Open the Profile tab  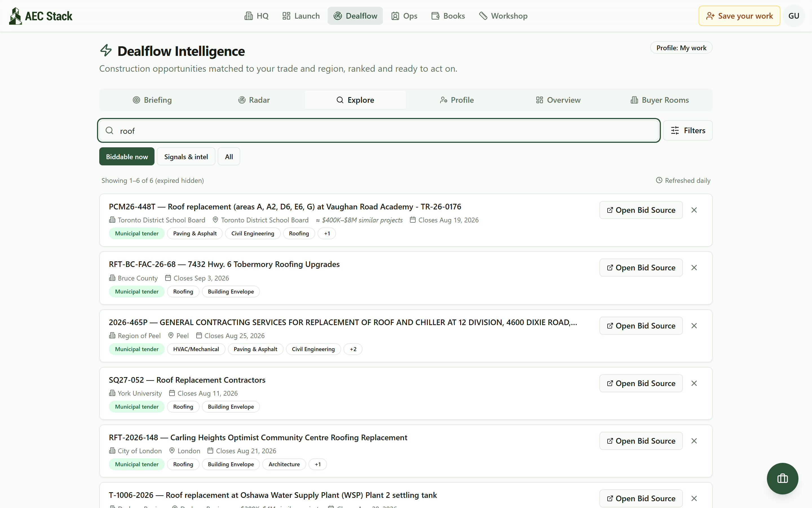[x=457, y=100]
